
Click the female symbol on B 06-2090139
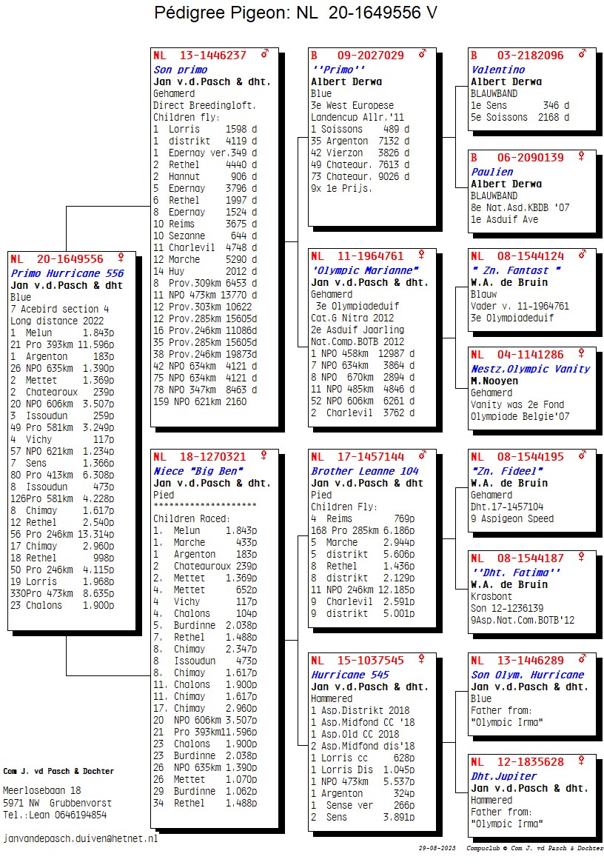[x=582, y=157]
